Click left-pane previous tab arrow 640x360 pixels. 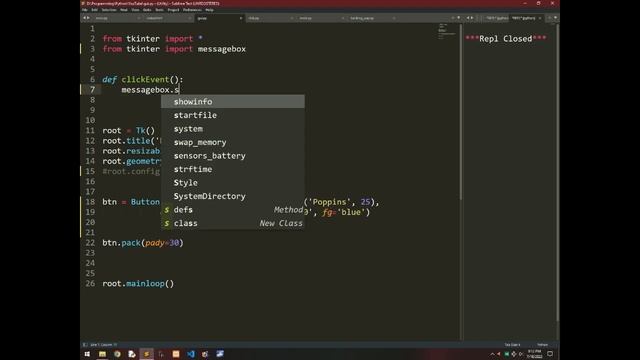[84, 18]
